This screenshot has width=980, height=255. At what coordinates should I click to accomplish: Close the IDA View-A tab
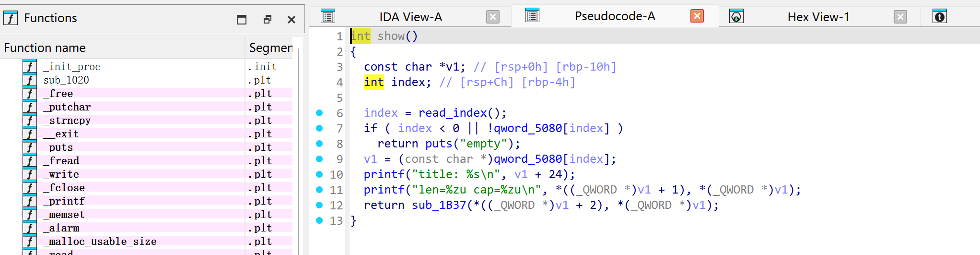(x=493, y=17)
